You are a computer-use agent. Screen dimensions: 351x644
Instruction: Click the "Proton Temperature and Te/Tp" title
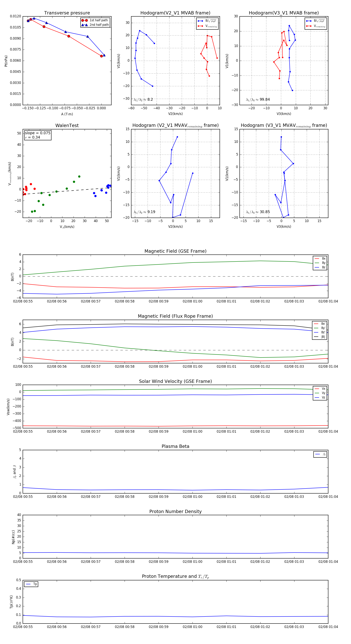pyautogui.click(x=175, y=576)
